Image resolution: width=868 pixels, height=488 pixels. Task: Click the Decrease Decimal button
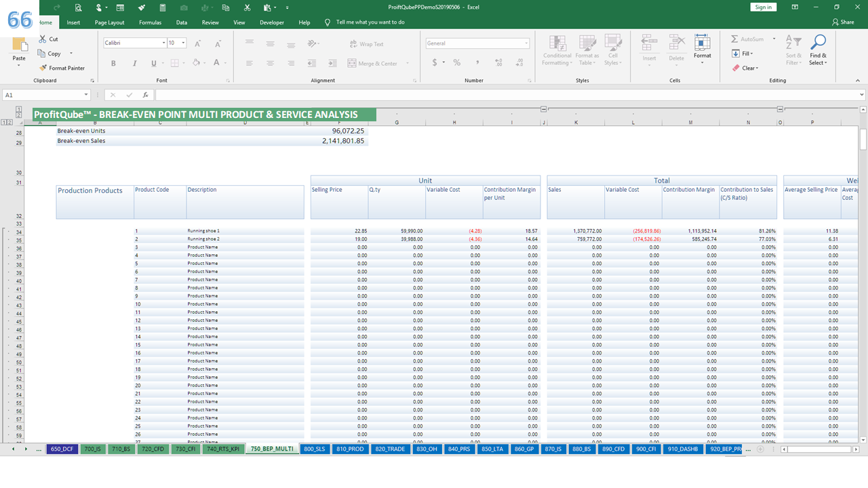click(518, 62)
